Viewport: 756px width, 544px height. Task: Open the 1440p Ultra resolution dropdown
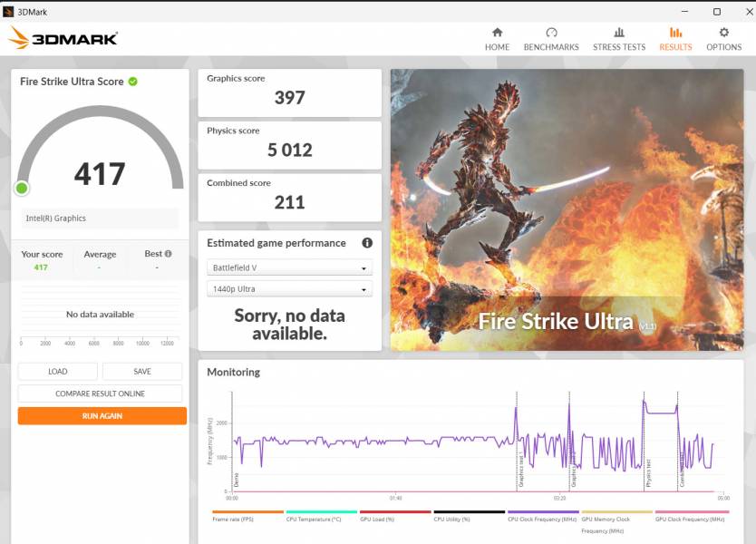pyautogui.click(x=290, y=289)
